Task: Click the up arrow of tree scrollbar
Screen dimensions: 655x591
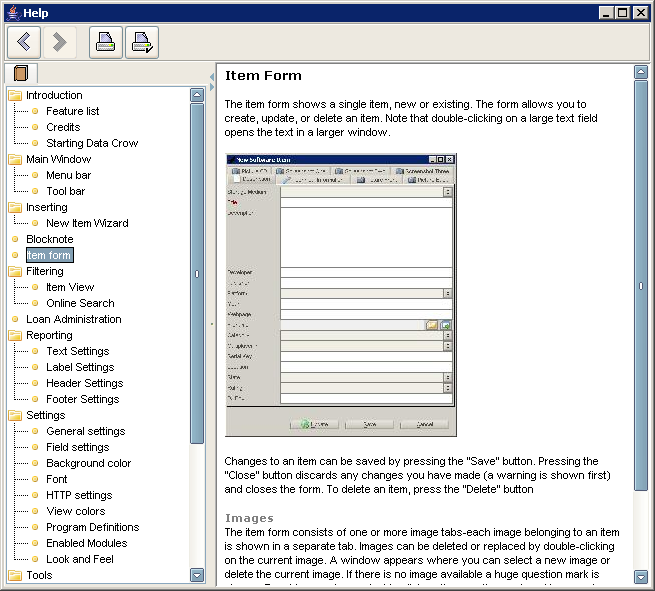Action: (197, 95)
